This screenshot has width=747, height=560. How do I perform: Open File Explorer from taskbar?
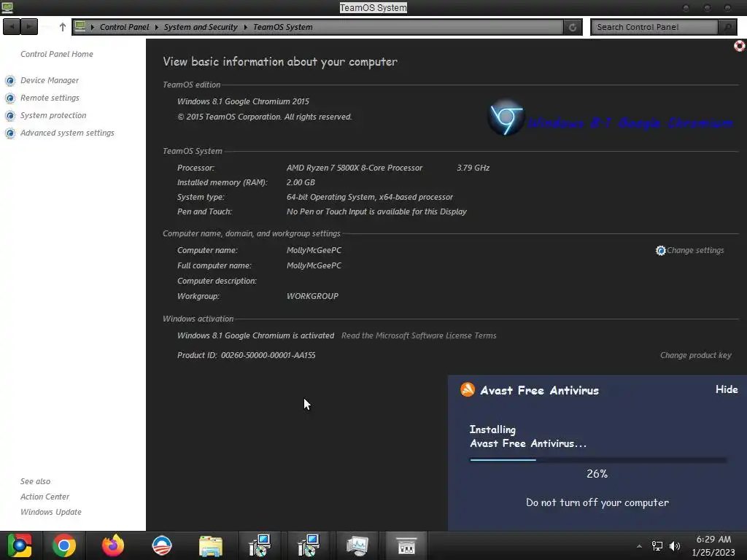(211, 546)
